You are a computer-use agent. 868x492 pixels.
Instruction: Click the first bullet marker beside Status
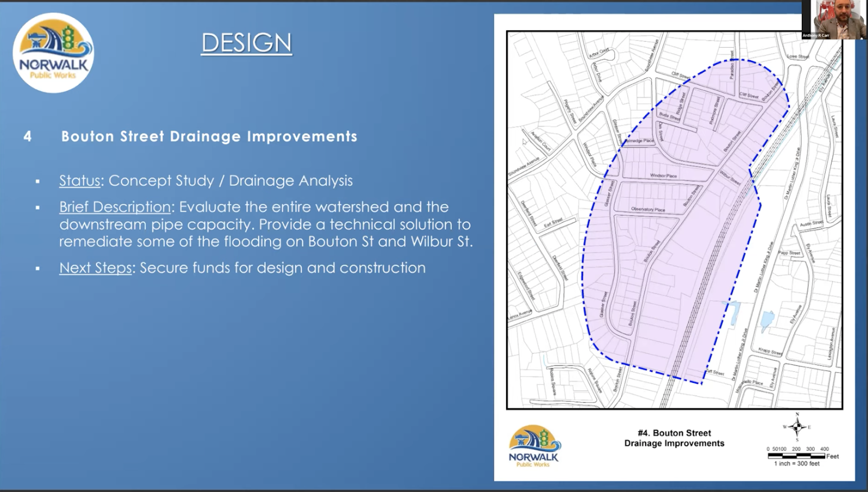(37, 181)
